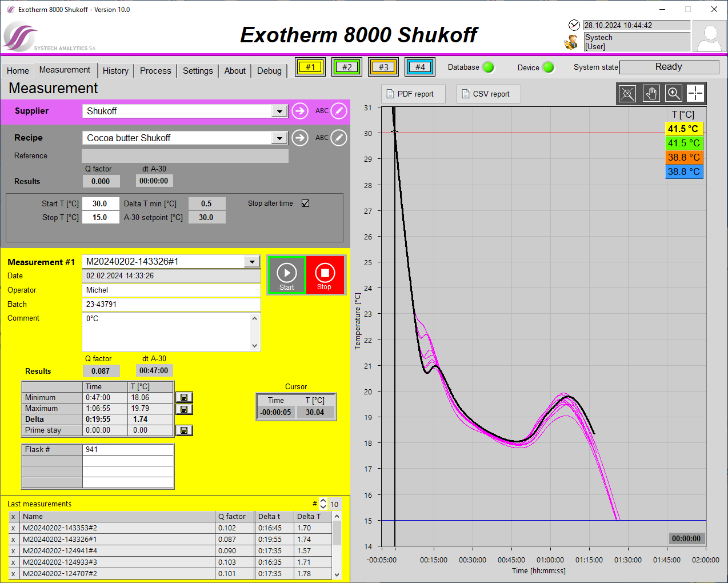Image resolution: width=728 pixels, height=583 pixels.
Task: Click the empty Reference field
Action: click(185, 156)
